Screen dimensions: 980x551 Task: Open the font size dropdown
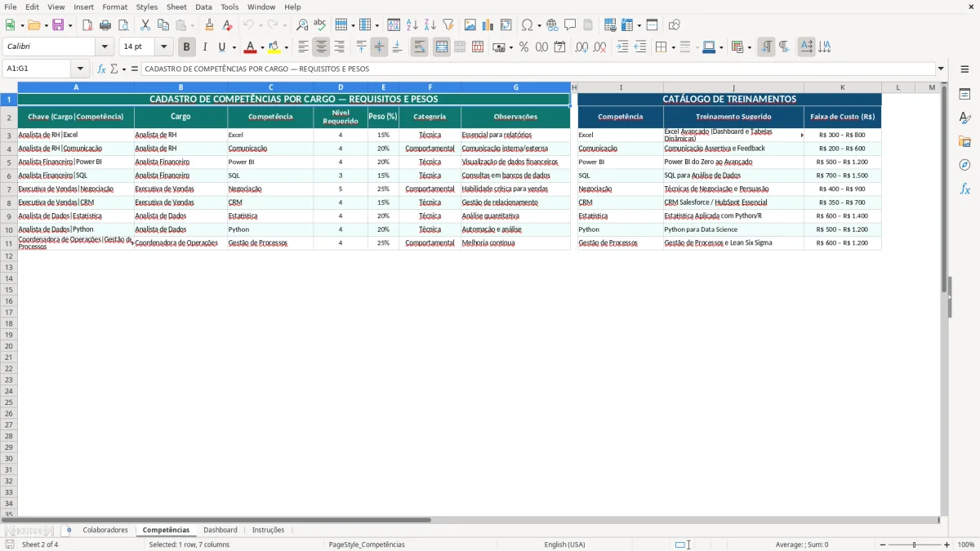click(x=163, y=47)
